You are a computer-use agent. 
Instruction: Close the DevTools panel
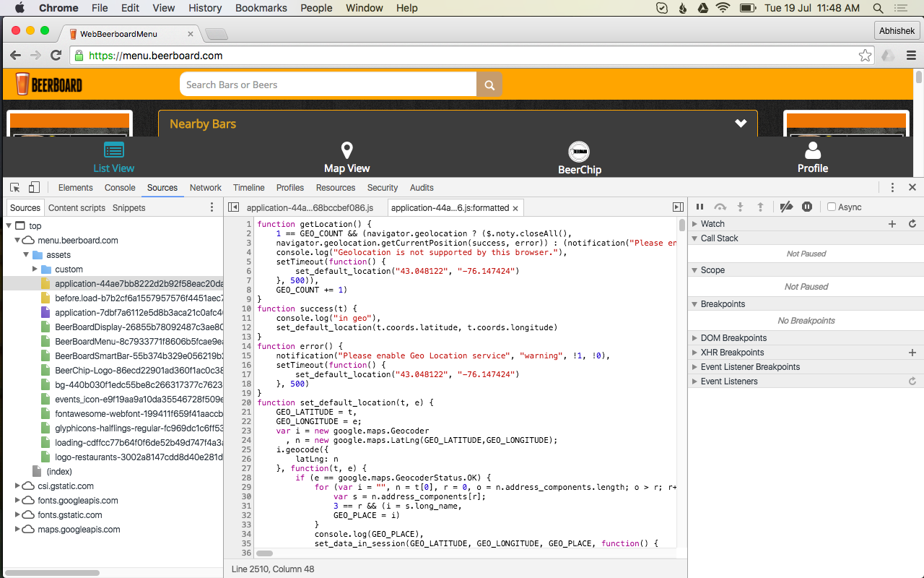pyautogui.click(x=912, y=187)
